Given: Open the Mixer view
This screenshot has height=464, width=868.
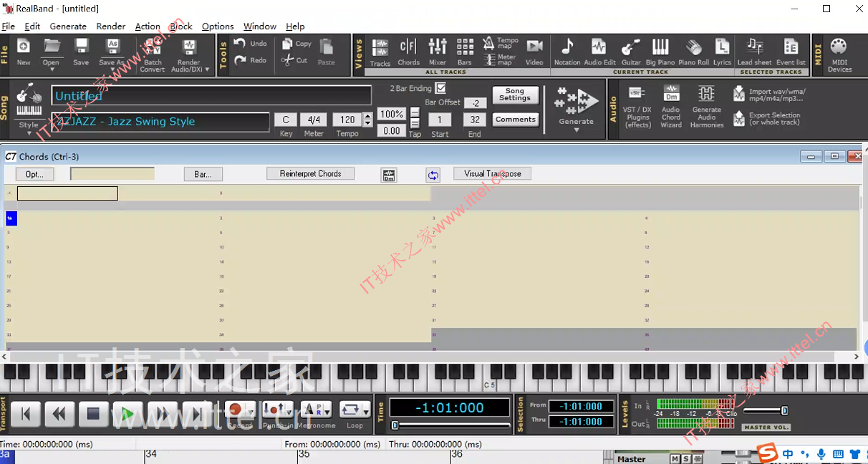Looking at the screenshot, I should (438, 52).
